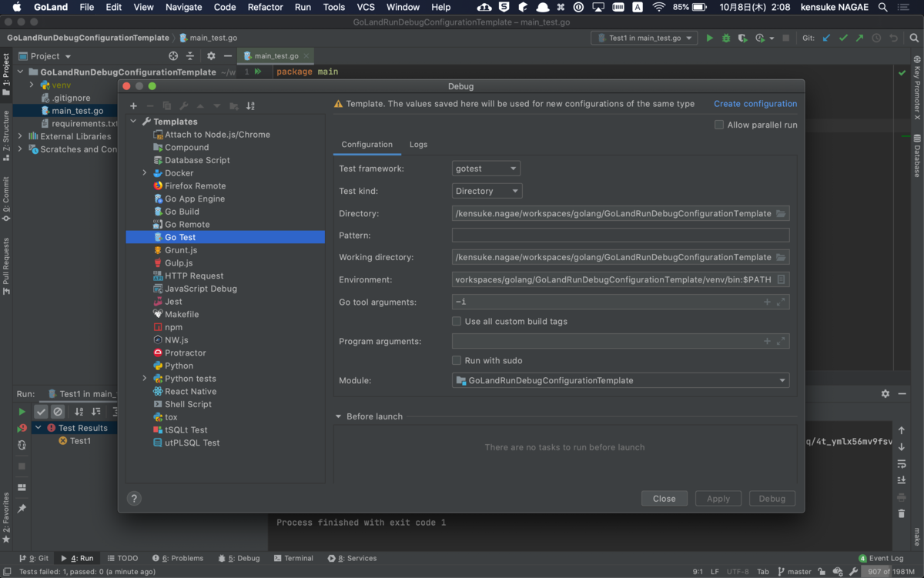
Task: Open the Test framework gotest dropdown
Action: click(x=486, y=169)
